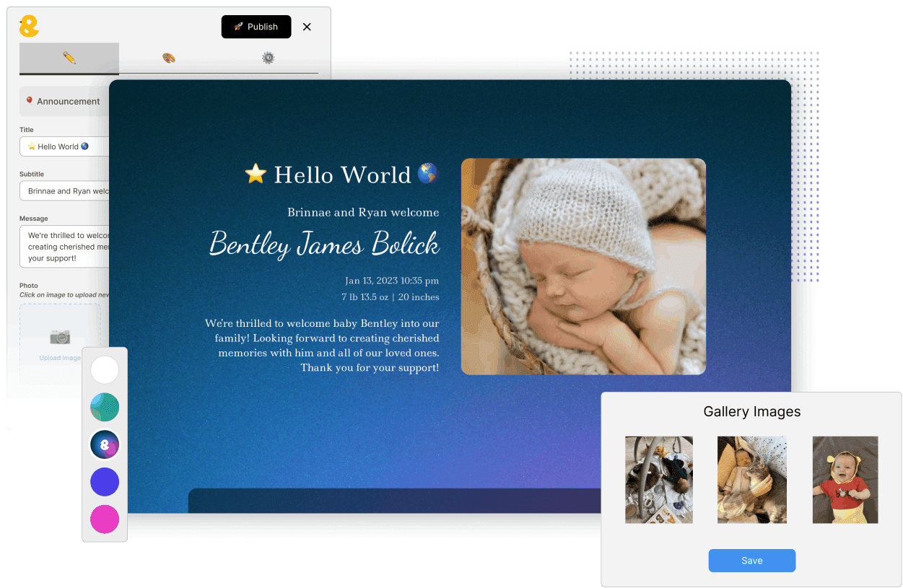Select the teal green theme swatch
The height and width of the screenshot is (588, 903).
click(x=105, y=408)
